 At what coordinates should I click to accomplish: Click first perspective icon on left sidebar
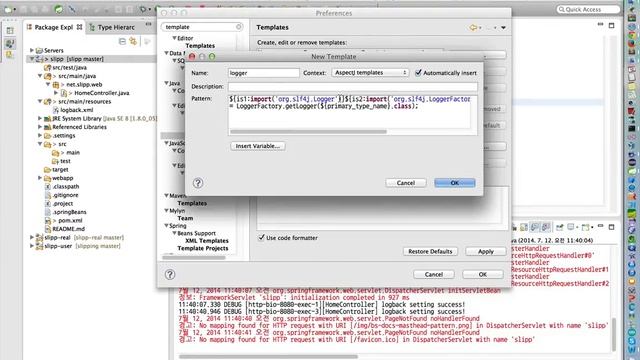pos(10,31)
